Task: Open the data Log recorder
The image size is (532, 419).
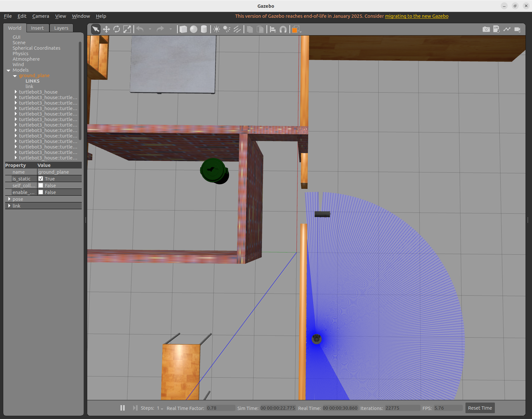Action: tap(496, 29)
